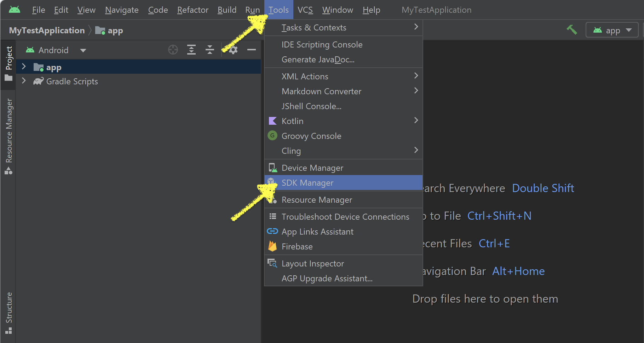Click the Gradle Scripts elephant icon
Image resolution: width=644 pixels, height=343 pixels.
tap(39, 81)
